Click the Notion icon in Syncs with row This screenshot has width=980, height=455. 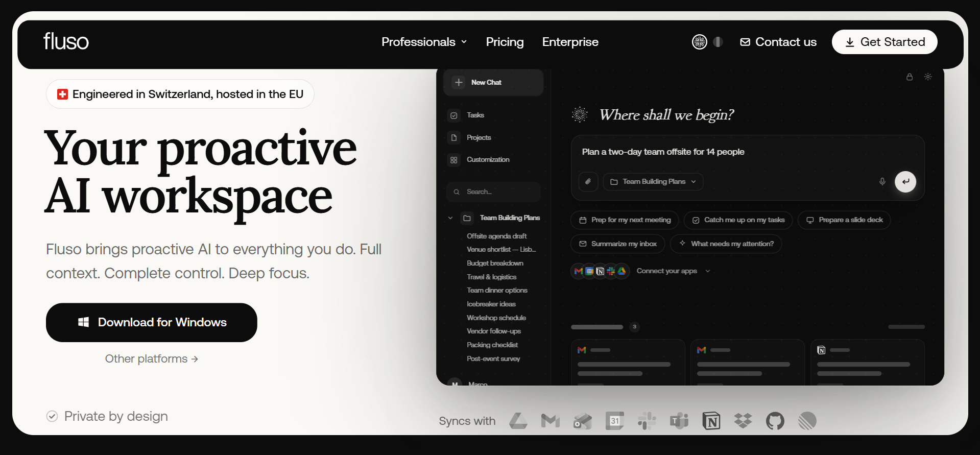tap(711, 421)
